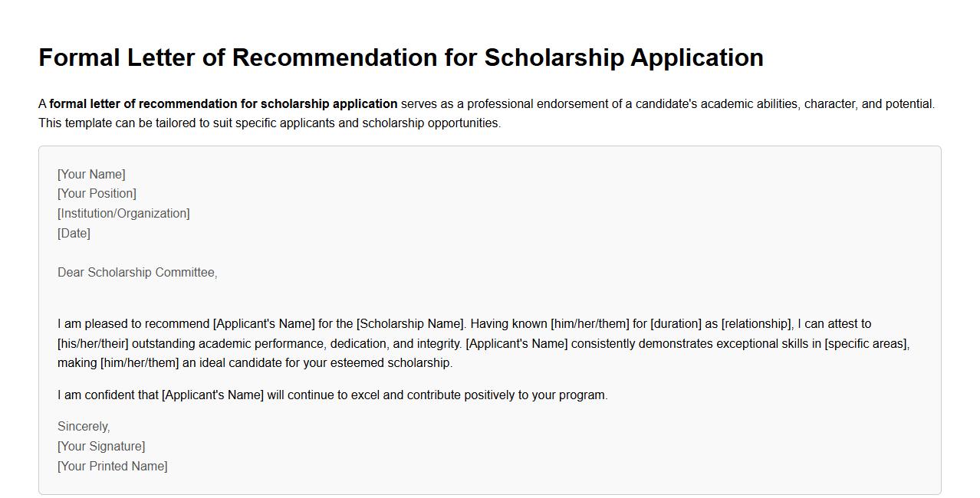Click the [Your Position] placeholder

[x=97, y=194]
